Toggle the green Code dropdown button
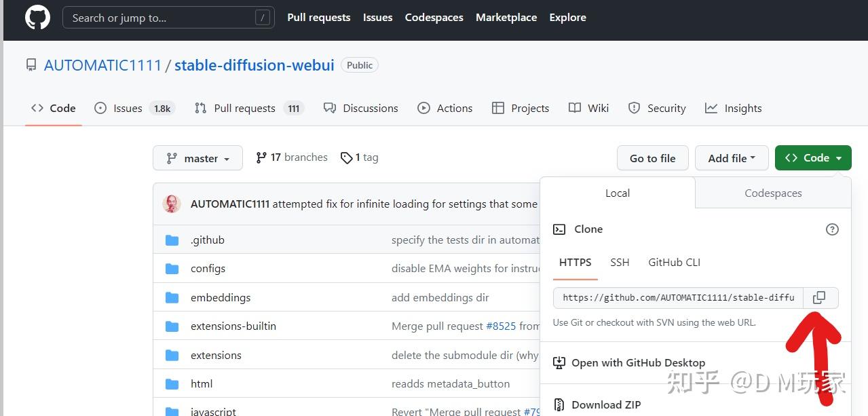Image resolution: width=868 pixels, height=416 pixels. click(812, 158)
